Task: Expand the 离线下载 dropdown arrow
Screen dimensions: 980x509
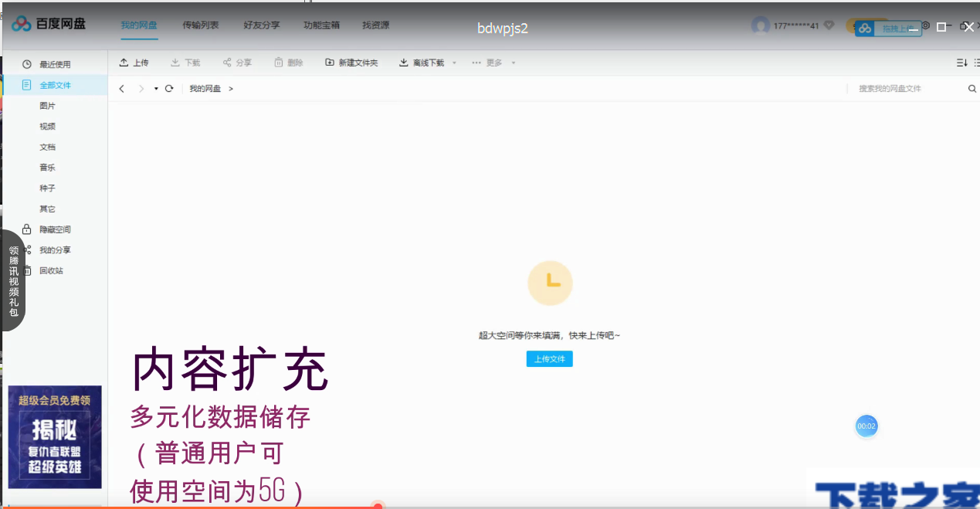Action: [453, 63]
